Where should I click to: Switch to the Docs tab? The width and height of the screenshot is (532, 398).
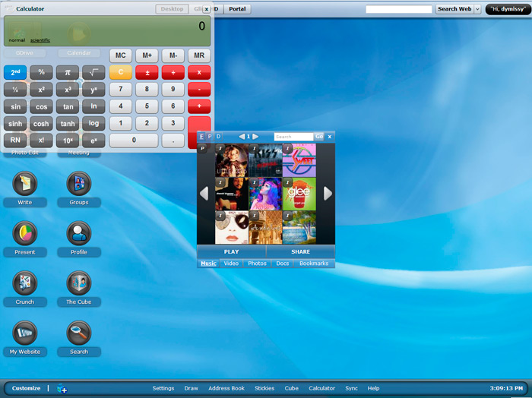[x=282, y=264]
